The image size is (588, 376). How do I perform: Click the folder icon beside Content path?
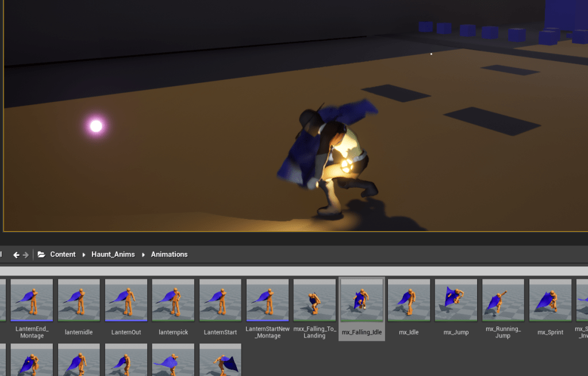pos(41,254)
